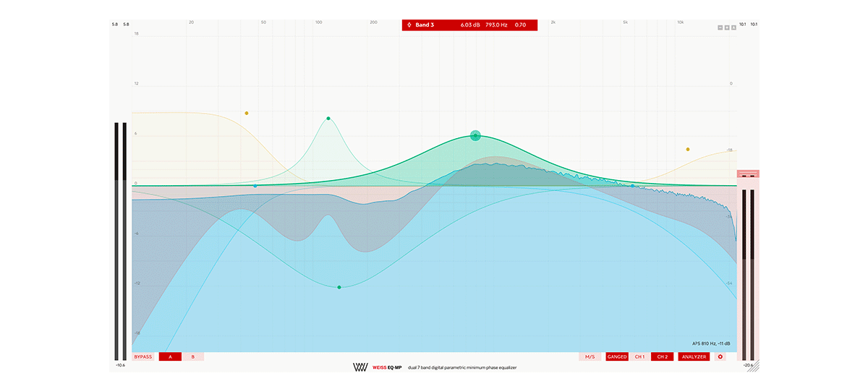The width and height of the screenshot is (868, 376).
Task: Toggle the BYPASS switch
Action: click(x=143, y=356)
